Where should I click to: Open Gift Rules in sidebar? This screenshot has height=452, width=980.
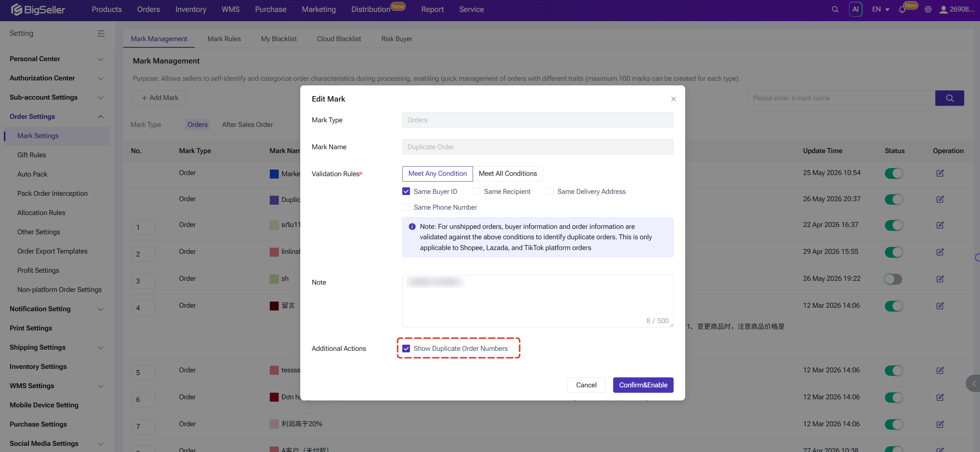[32, 155]
